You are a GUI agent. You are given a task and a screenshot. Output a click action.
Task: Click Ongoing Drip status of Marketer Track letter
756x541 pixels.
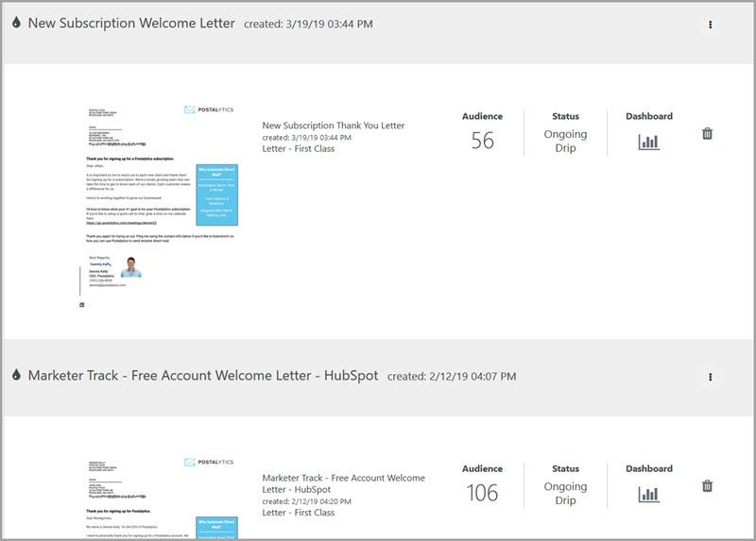pos(565,493)
